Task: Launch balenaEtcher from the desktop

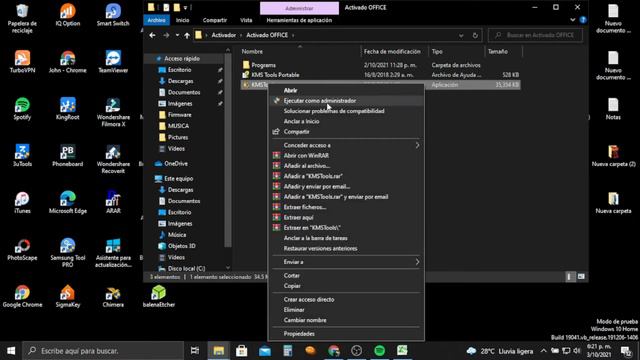Action: [x=159, y=296]
